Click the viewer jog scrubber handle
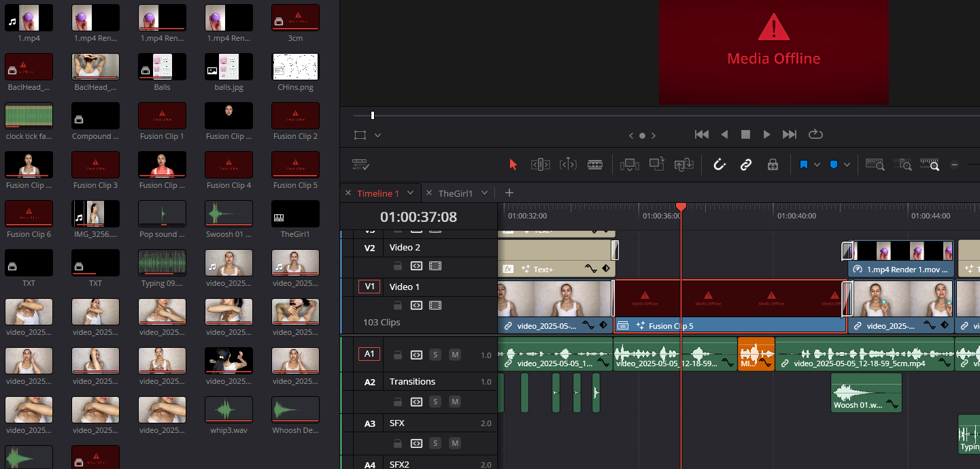 coord(372,116)
